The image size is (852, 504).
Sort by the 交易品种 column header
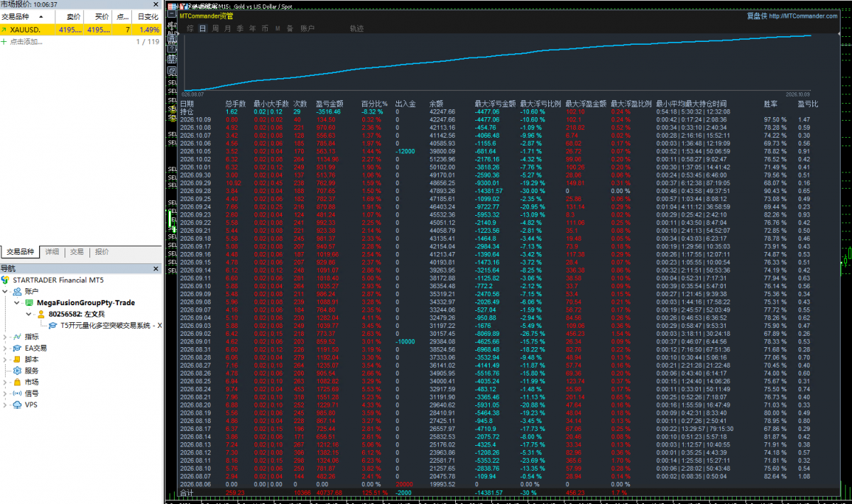click(28, 16)
